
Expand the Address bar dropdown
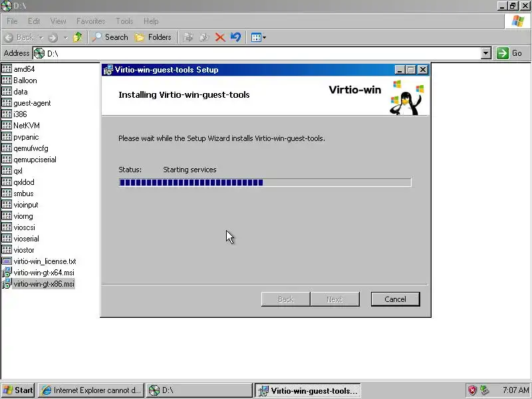[x=486, y=53]
